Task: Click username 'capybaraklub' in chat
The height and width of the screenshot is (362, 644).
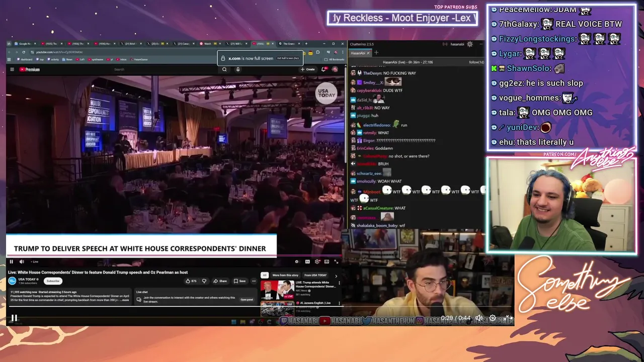Action: [x=369, y=90]
